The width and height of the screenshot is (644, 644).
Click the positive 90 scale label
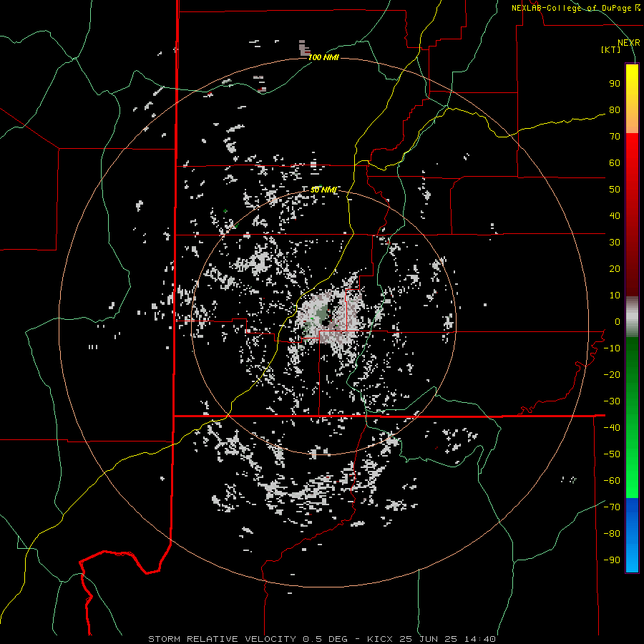pyautogui.click(x=615, y=84)
